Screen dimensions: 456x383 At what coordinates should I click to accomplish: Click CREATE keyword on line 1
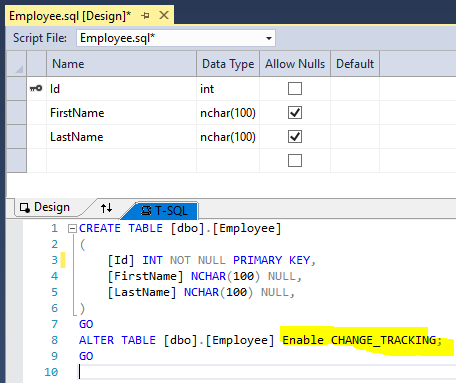click(x=100, y=228)
